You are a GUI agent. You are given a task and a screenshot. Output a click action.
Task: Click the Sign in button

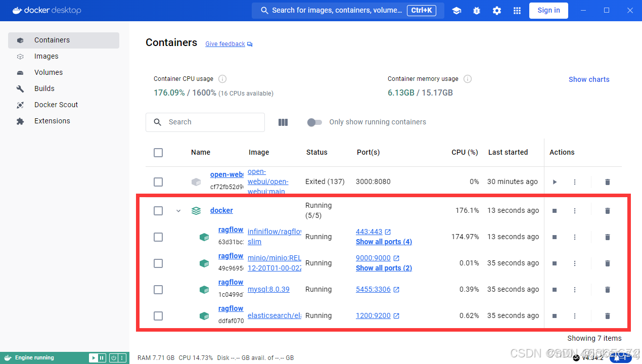548,11
